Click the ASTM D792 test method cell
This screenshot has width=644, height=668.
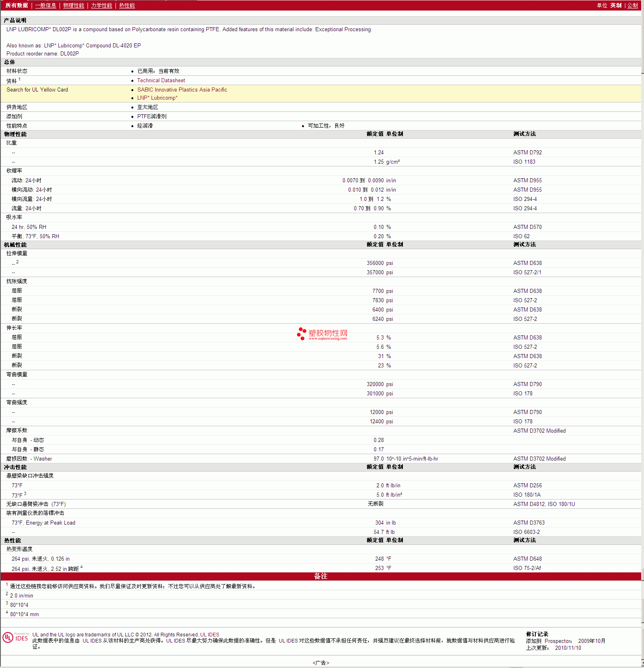point(527,153)
